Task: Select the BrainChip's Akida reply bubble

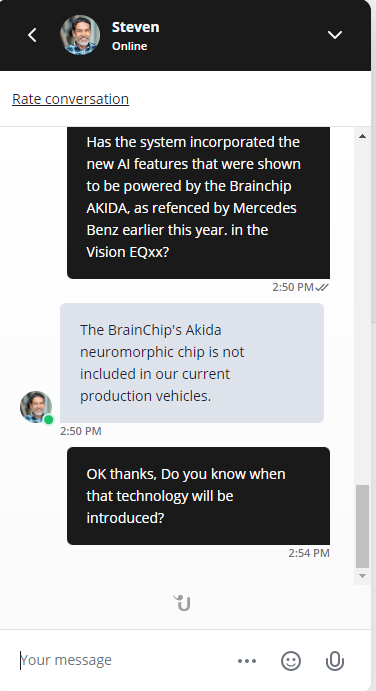Action: (192, 363)
